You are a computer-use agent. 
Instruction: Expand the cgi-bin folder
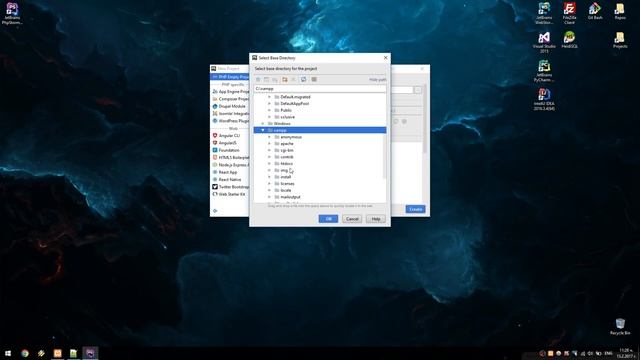click(269, 150)
